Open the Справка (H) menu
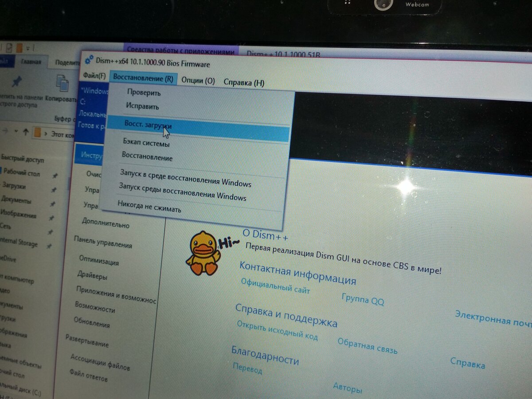 (244, 82)
